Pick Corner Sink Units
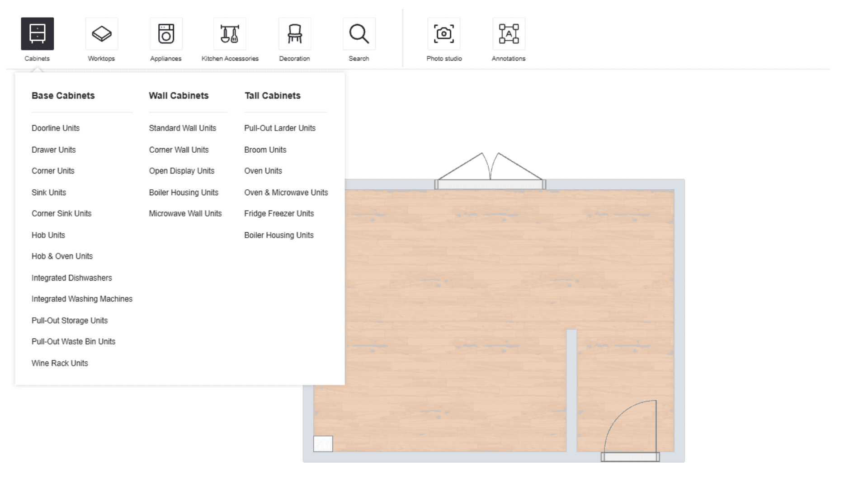868x488 pixels. pyautogui.click(x=61, y=214)
